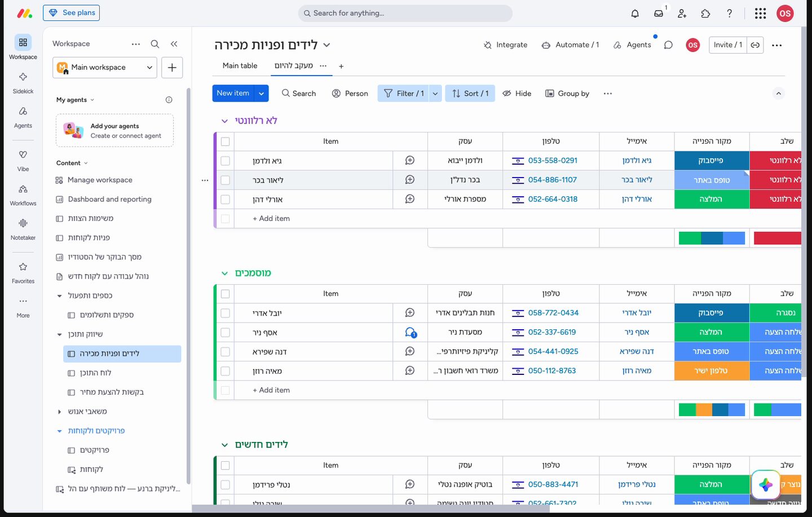Select the מעקב להיום view tab

coord(294,66)
